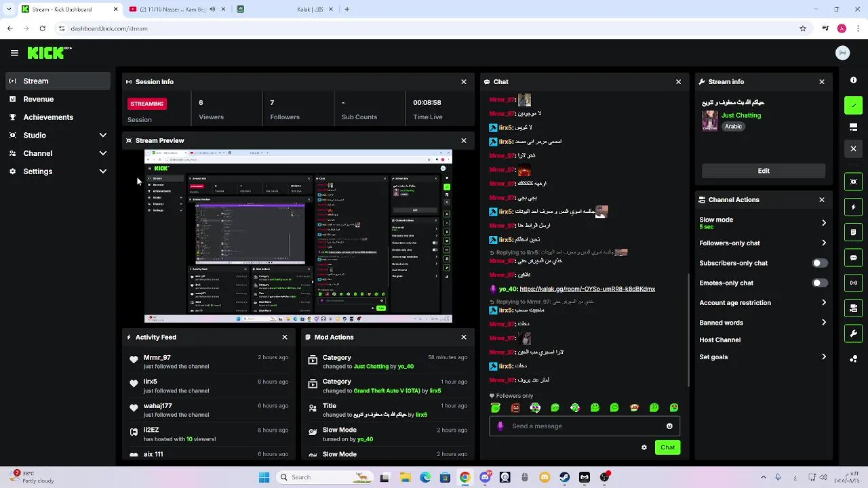The image size is (868, 488).
Task: Click the Edit button in Stream info
Action: pos(764,171)
